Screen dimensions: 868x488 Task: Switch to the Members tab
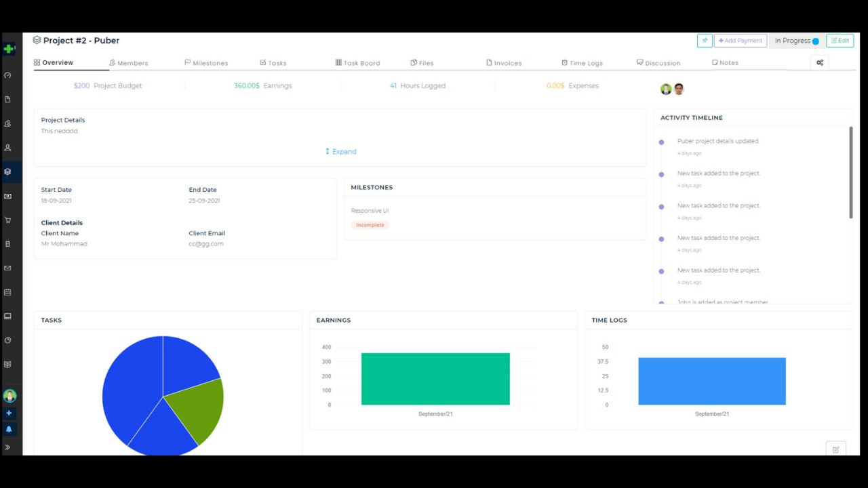129,63
